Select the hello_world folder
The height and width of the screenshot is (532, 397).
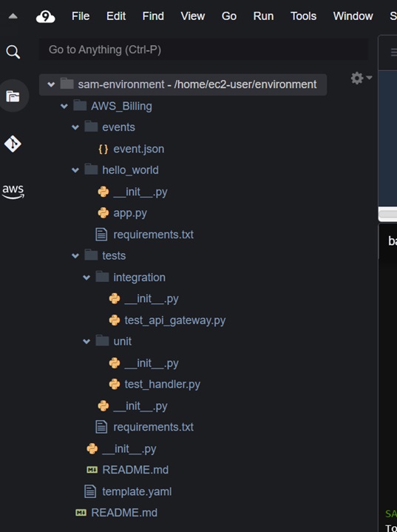pyautogui.click(x=130, y=170)
